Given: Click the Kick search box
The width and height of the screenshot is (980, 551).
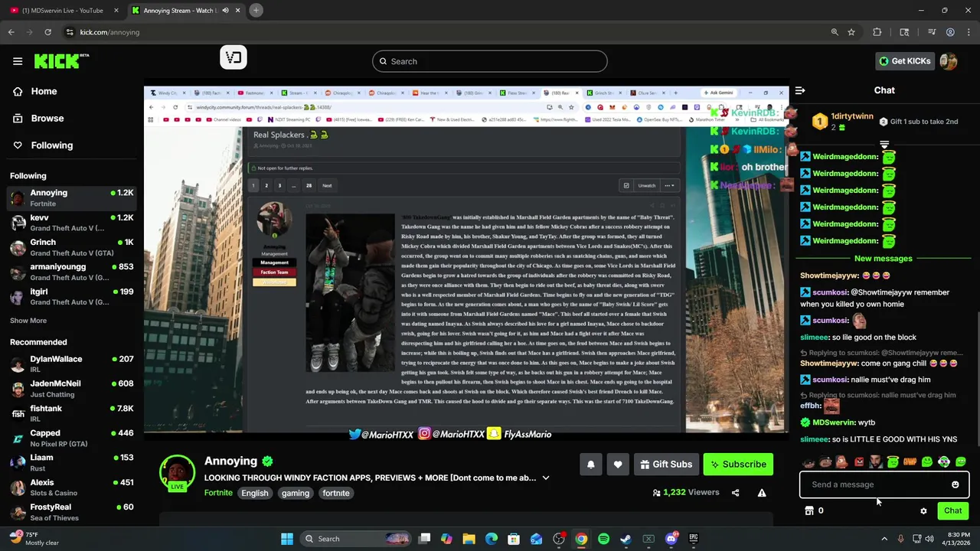Looking at the screenshot, I should (490, 61).
